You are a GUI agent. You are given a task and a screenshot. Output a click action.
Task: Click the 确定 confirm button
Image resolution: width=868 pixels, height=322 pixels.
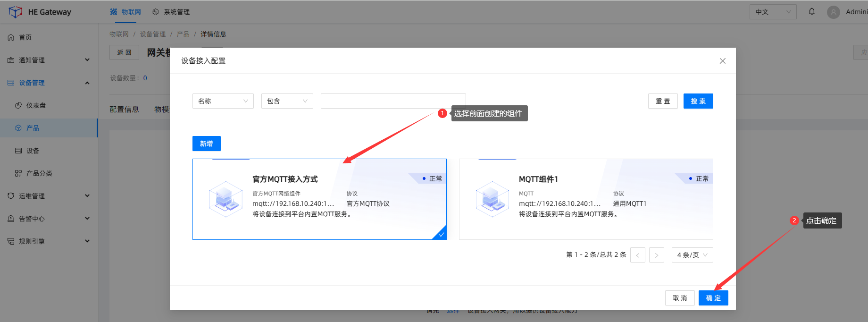coord(713,298)
